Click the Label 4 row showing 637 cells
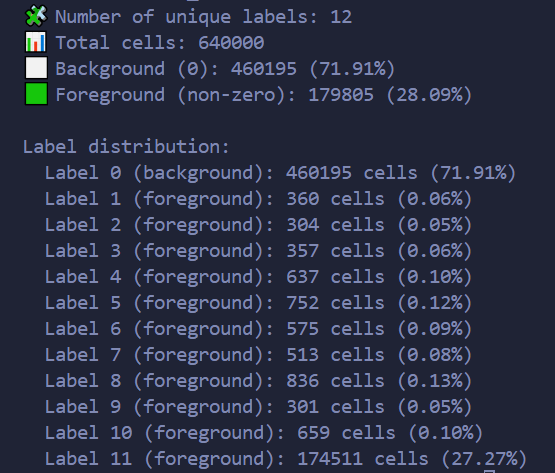 (x=258, y=277)
